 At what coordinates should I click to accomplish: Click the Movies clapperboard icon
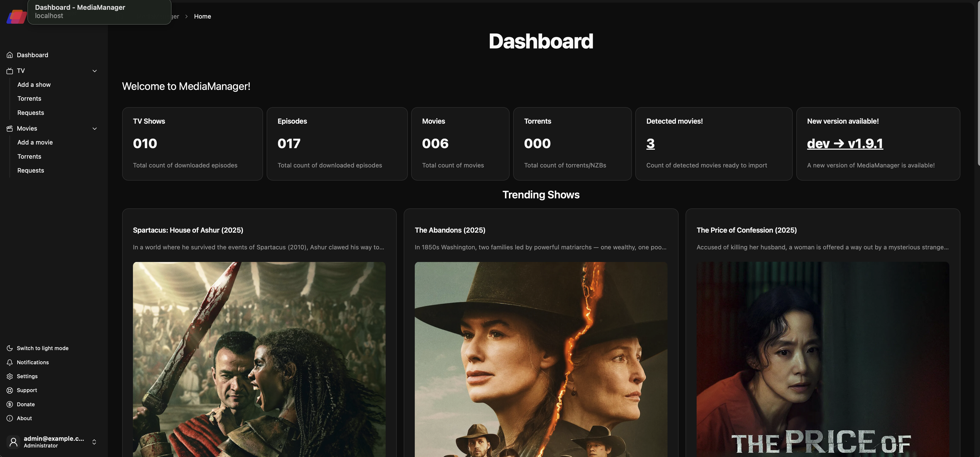(x=10, y=129)
